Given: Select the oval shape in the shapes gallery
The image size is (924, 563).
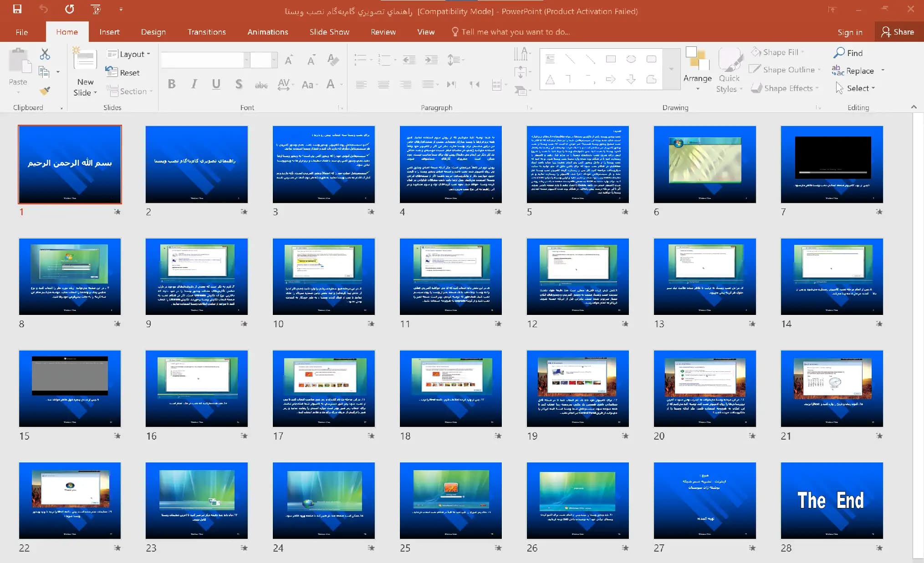Looking at the screenshot, I should (x=631, y=59).
